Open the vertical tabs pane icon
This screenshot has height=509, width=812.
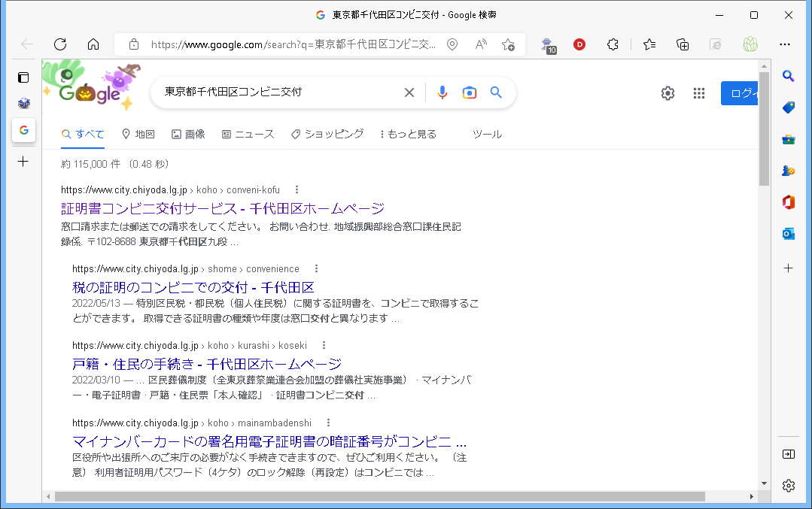tap(23, 77)
